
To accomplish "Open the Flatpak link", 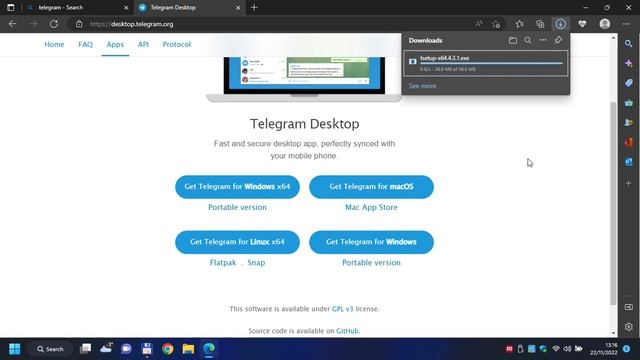I will [x=223, y=262].
